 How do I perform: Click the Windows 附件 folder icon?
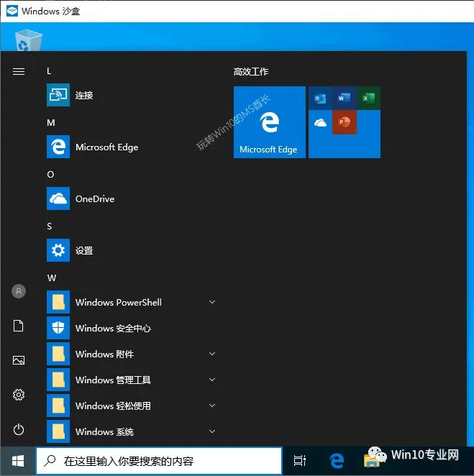pos(58,354)
